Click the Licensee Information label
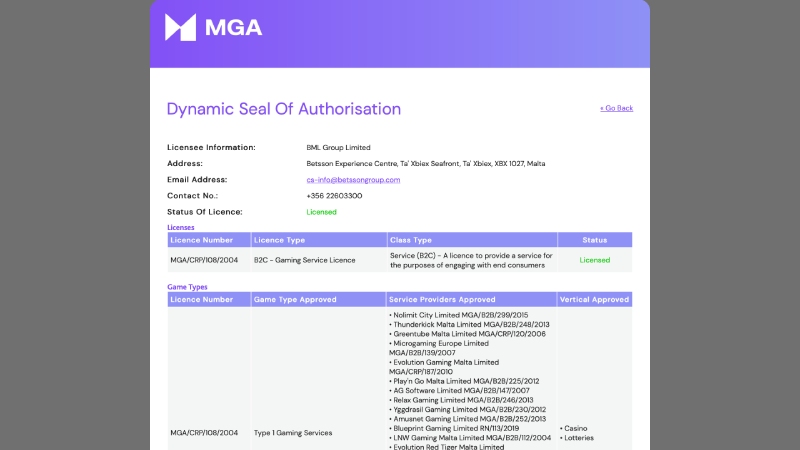This screenshot has height=450, width=800. pyautogui.click(x=211, y=147)
